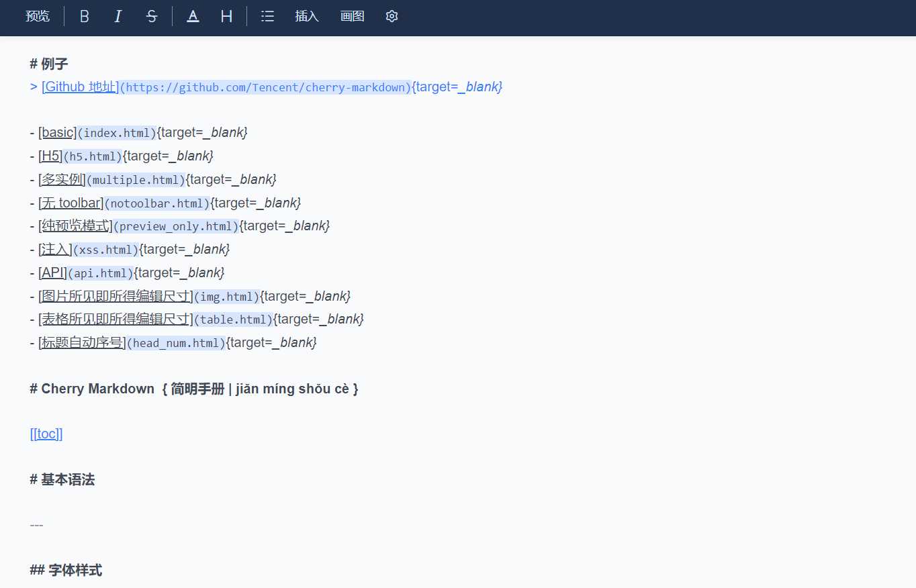Click the --- horizontal rule line
Image resolution: width=916 pixels, height=588 pixels.
click(x=36, y=525)
